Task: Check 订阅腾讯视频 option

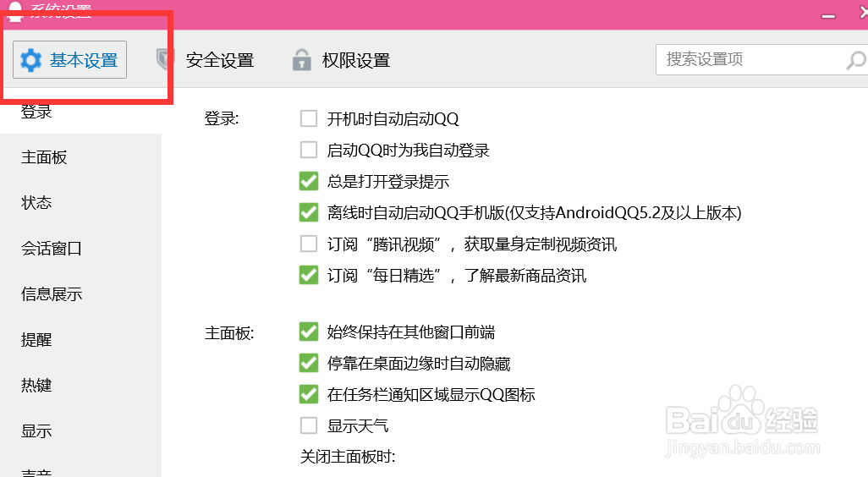Action: coord(308,244)
